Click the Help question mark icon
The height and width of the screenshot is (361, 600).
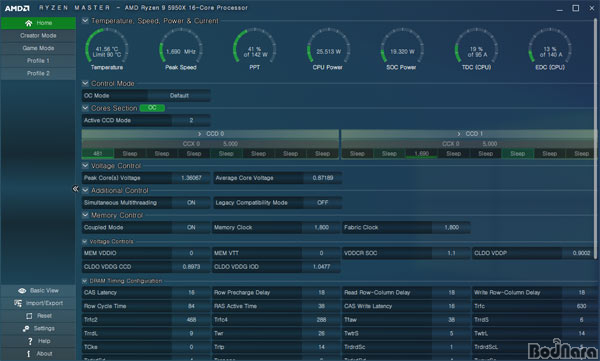(x=30, y=341)
